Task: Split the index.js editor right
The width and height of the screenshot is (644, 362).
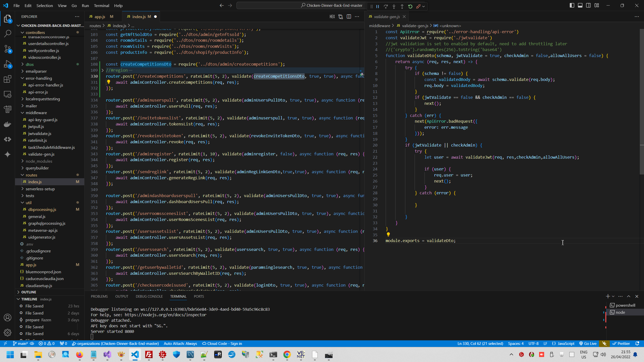Action: click(x=349, y=17)
